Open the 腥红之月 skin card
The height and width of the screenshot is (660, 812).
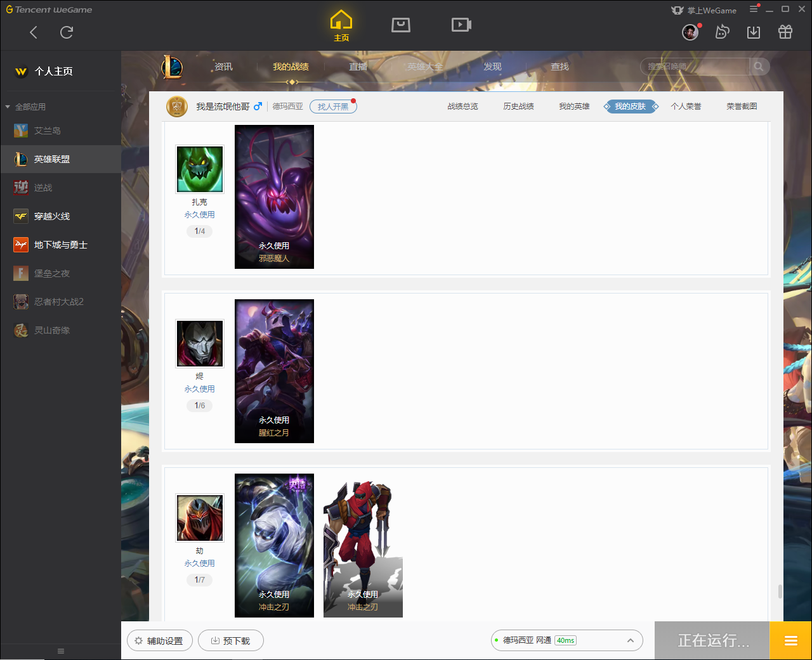274,371
